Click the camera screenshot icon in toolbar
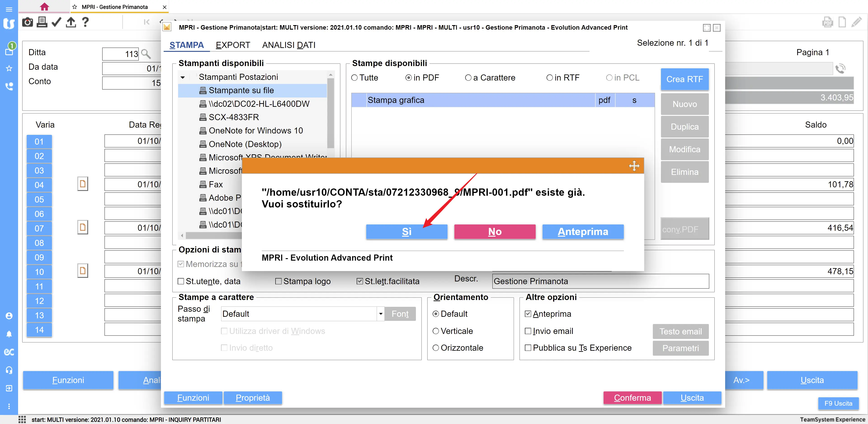Image resolution: width=868 pixels, height=424 pixels. [27, 22]
